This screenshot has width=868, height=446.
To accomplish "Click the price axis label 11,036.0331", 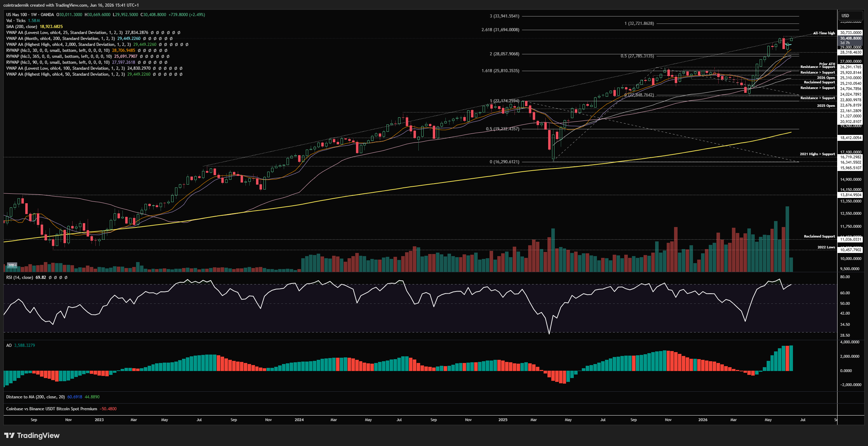I will click(850, 240).
